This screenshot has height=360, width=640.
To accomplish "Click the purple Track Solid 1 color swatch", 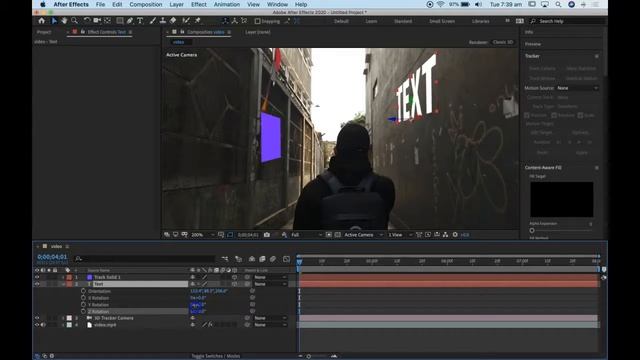I will (x=90, y=277).
